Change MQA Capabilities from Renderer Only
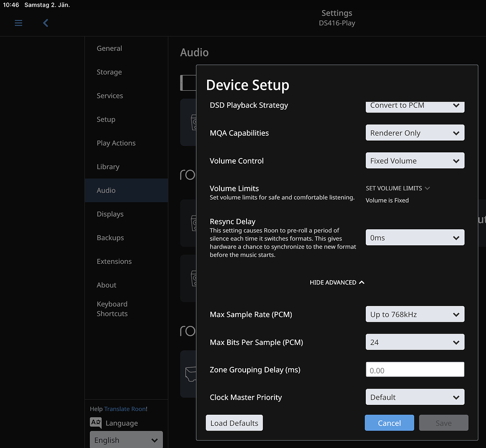This screenshot has height=448, width=486. [414, 132]
